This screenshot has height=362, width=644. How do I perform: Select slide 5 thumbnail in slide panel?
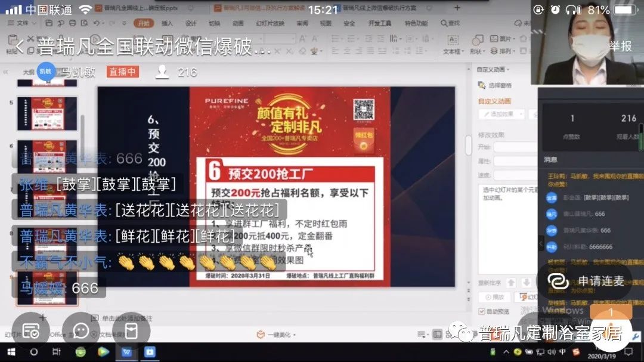click(47, 113)
